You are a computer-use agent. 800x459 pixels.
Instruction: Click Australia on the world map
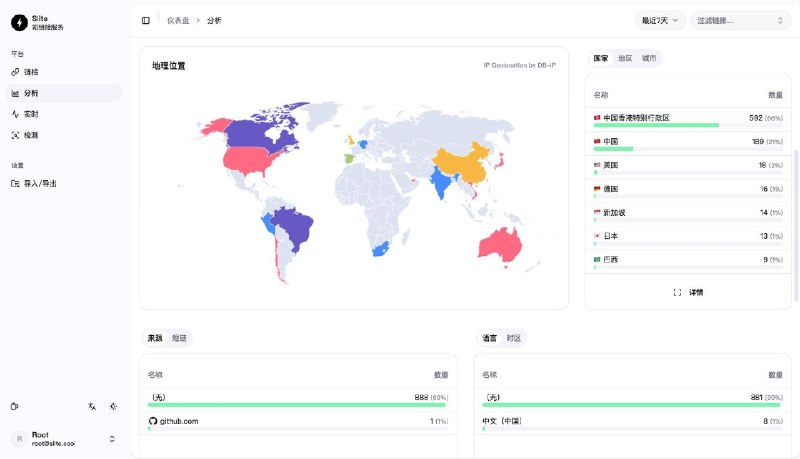tap(500, 246)
